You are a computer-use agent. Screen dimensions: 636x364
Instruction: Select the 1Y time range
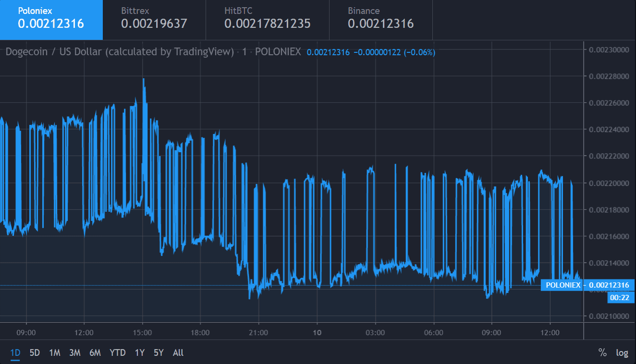pyautogui.click(x=139, y=353)
